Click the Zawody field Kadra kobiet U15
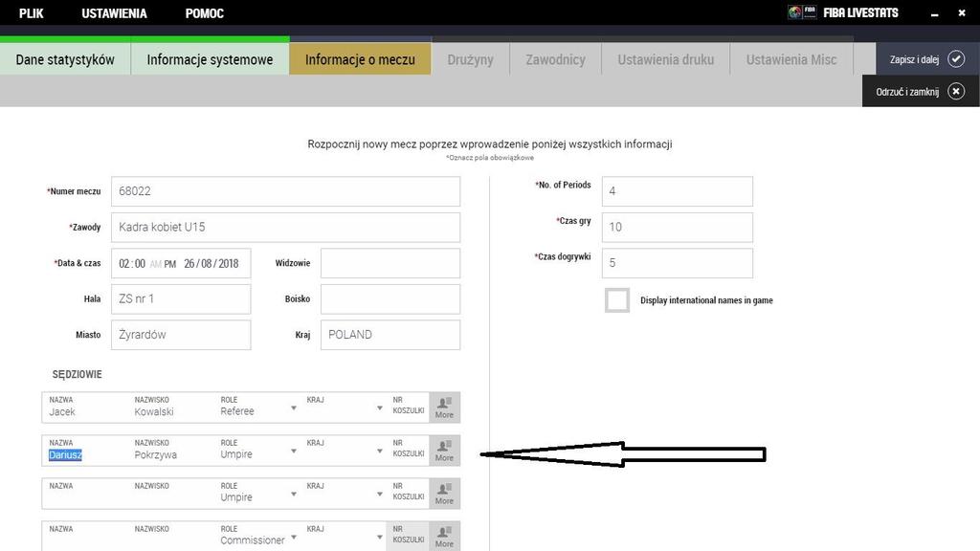980x551 pixels. [285, 228]
